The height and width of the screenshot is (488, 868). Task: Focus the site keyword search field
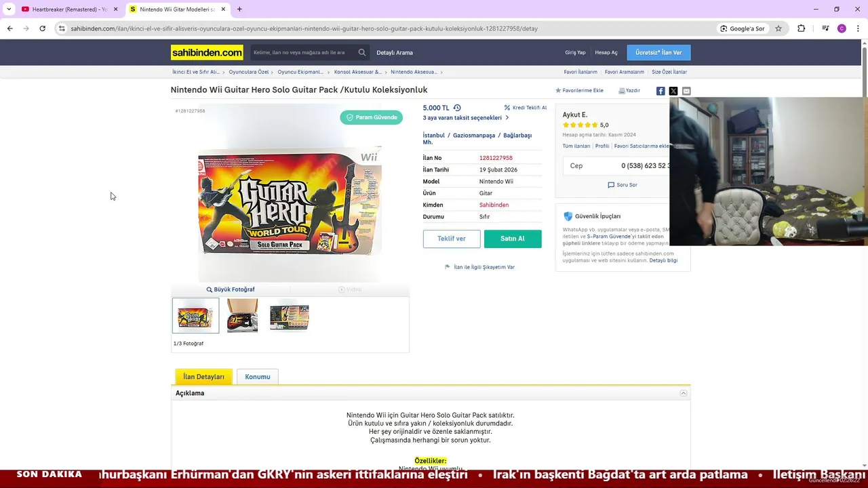coord(302,52)
